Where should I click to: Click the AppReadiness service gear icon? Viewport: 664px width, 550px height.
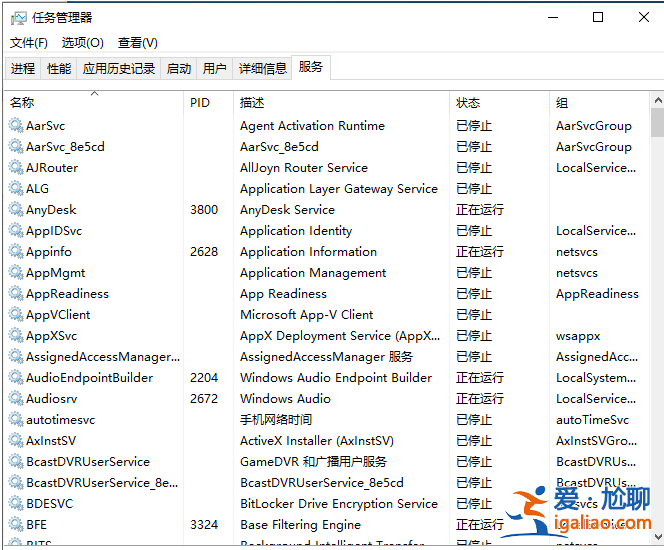coord(16,293)
